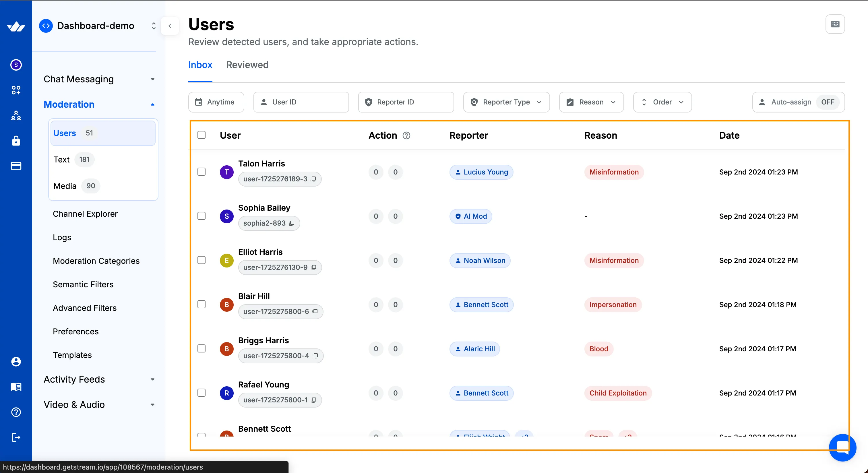
Task: Open the chat support bubble
Action: click(842, 447)
